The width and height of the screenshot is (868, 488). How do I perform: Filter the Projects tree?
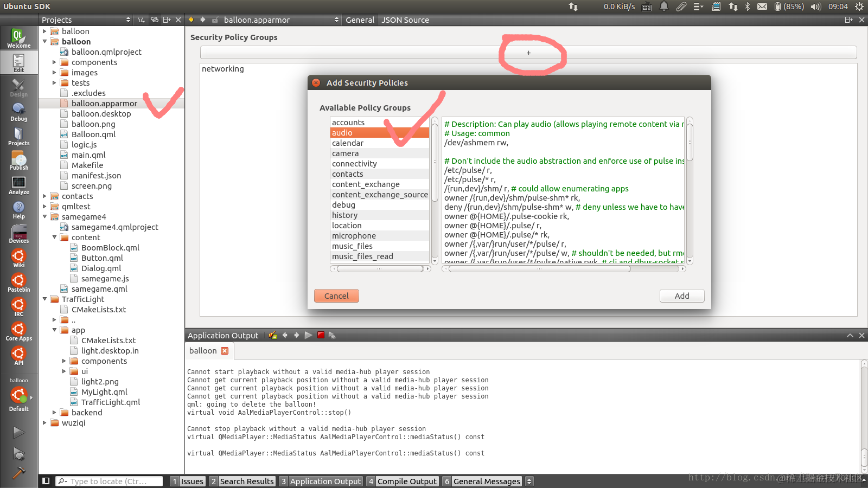(x=141, y=20)
